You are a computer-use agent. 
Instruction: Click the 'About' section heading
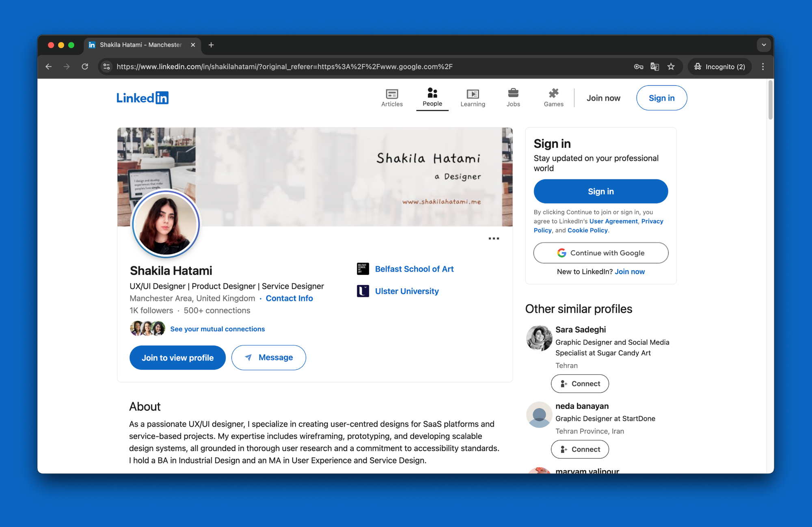point(145,406)
